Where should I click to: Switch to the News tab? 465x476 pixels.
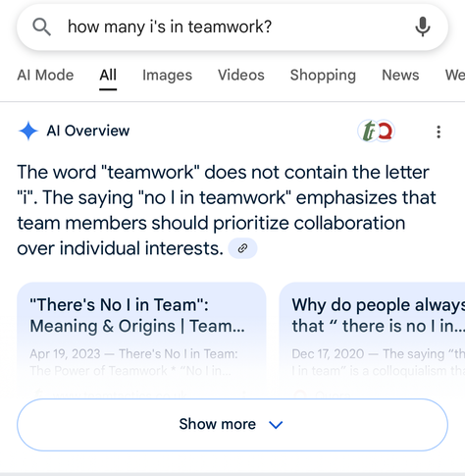tap(400, 76)
